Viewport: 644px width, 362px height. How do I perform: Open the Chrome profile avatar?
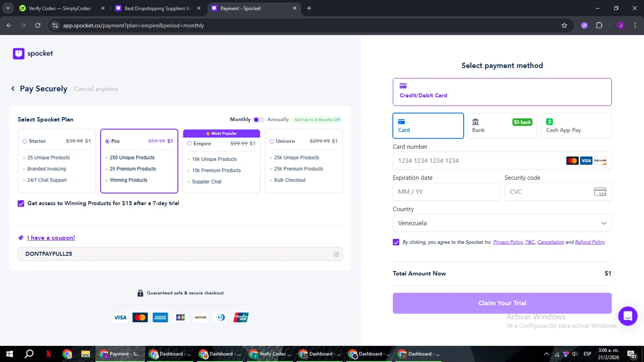(620, 25)
